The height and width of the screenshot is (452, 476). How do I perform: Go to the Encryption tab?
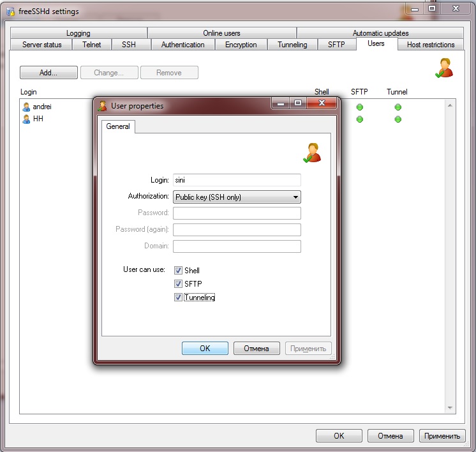pyautogui.click(x=241, y=45)
